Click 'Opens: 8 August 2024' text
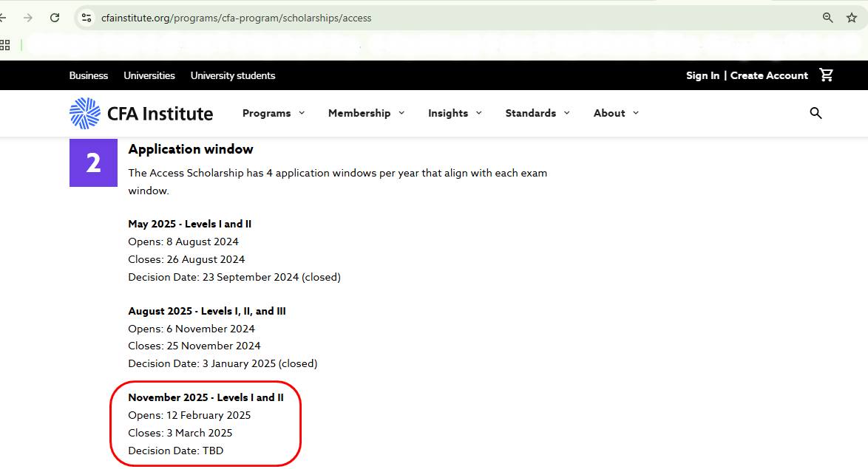 pyautogui.click(x=183, y=242)
